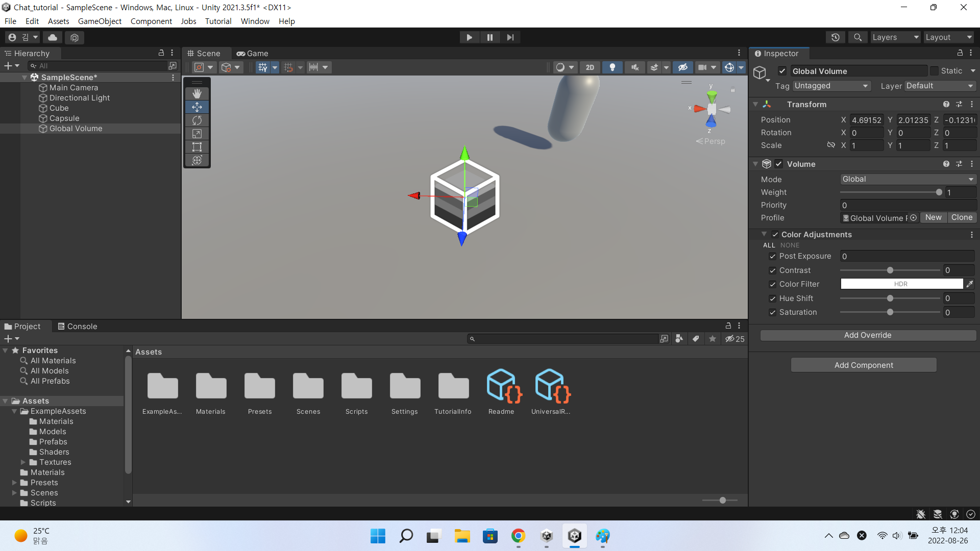
Task: Select the Rect transform tool
Action: [197, 147]
